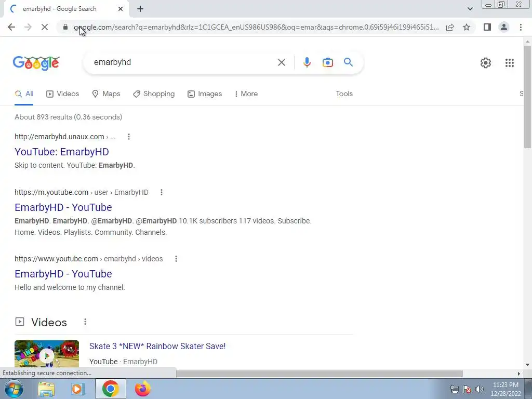Stop loading the page
The width and height of the screenshot is (532, 399).
click(45, 27)
